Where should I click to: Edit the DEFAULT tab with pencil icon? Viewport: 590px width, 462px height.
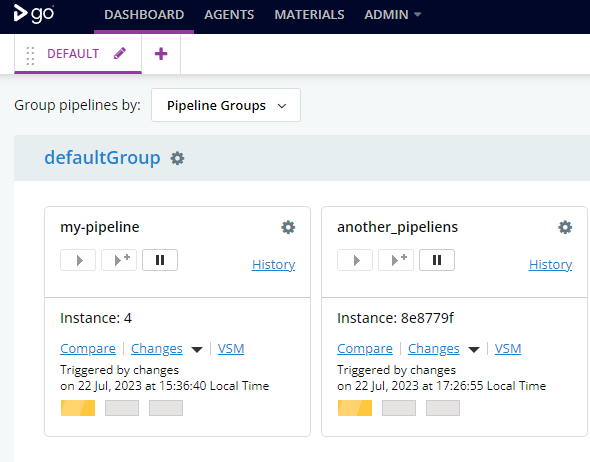tap(120, 53)
